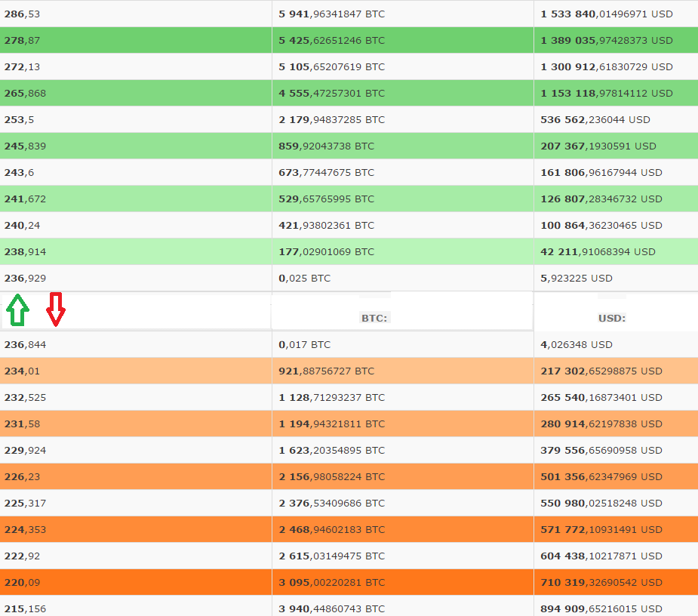The image size is (698, 616).
Task: Select the 243,6 price
Action: tap(19, 172)
